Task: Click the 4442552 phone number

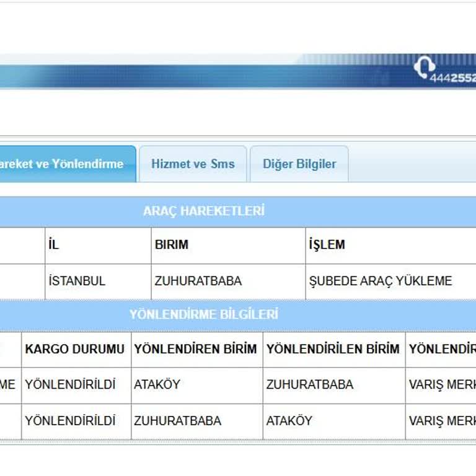Action: coord(452,78)
